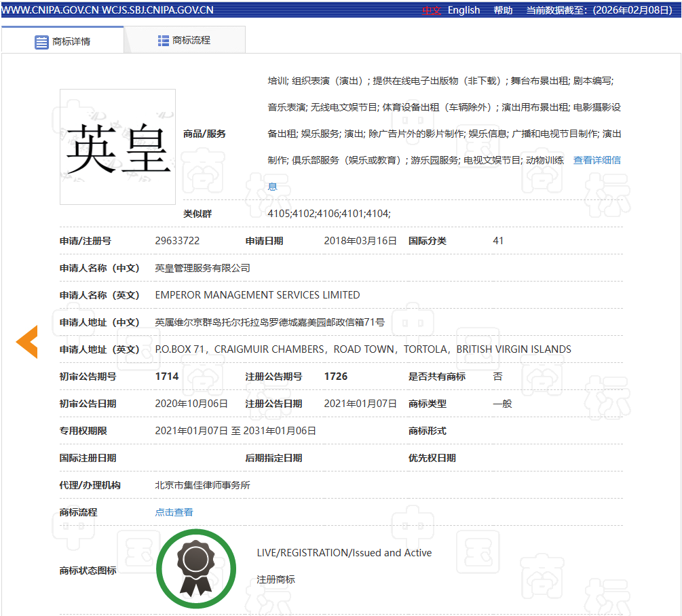This screenshot has width=682, height=616.
Task: Click WWW.CNIPA.GOV.CN in the header
Action: click(50, 10)
